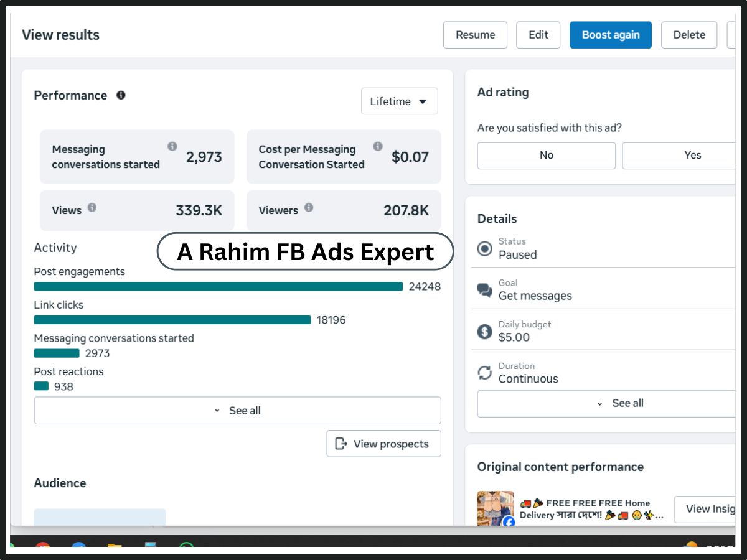Click the 339.3K views value
747x560 pixels.
tap(199, 210)
